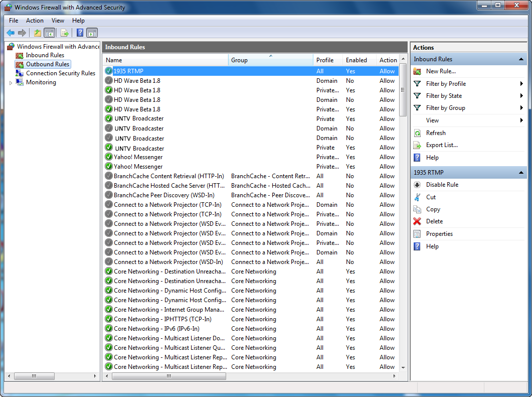Select the BranchCache Content Retrieval (HTTP-In) rule
This screenshot has width=532, height=397.
point(251,176)
